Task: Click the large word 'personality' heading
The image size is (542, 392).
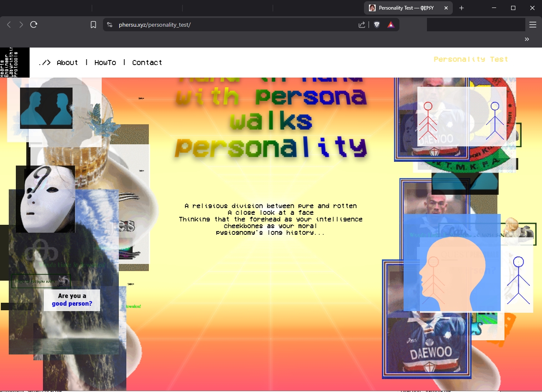Action: coord(271,147)
